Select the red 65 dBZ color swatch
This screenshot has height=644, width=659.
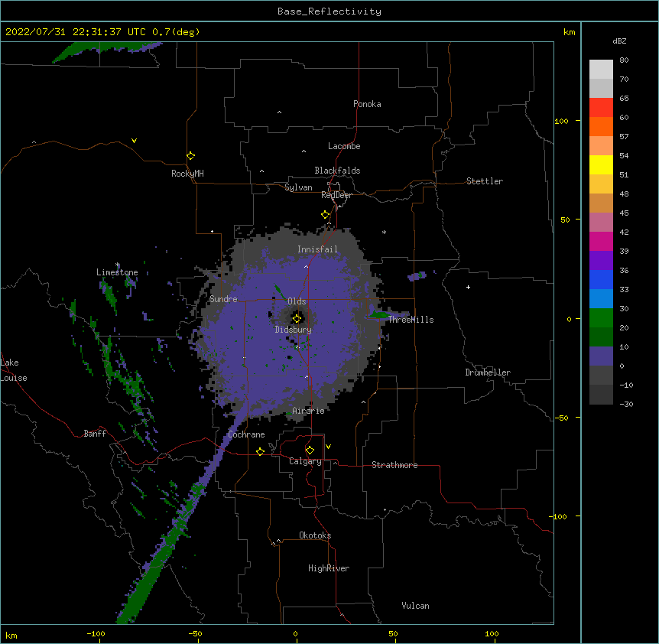pyautogui.click(x=601, y=107)
